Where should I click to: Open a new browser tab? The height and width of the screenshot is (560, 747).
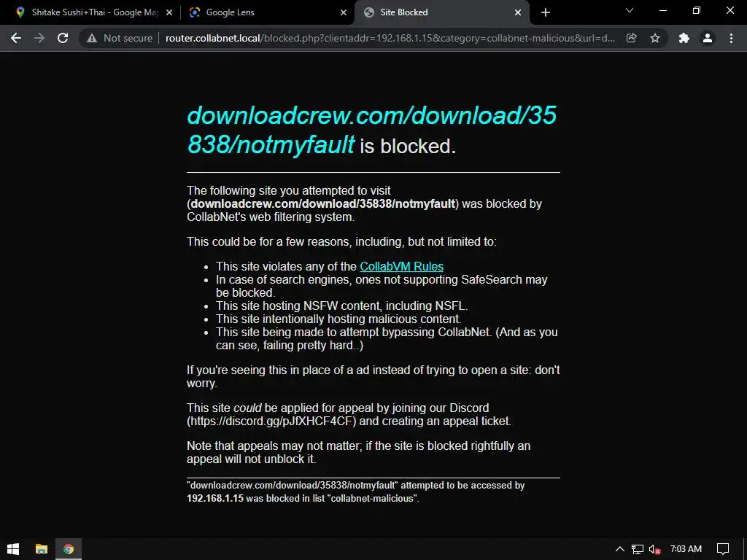(x=546, y=12)
